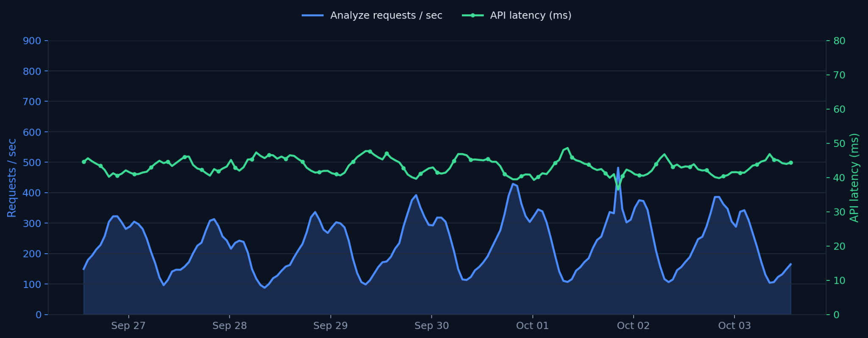Click the 500 tick on requests axis

pos(32,163)
